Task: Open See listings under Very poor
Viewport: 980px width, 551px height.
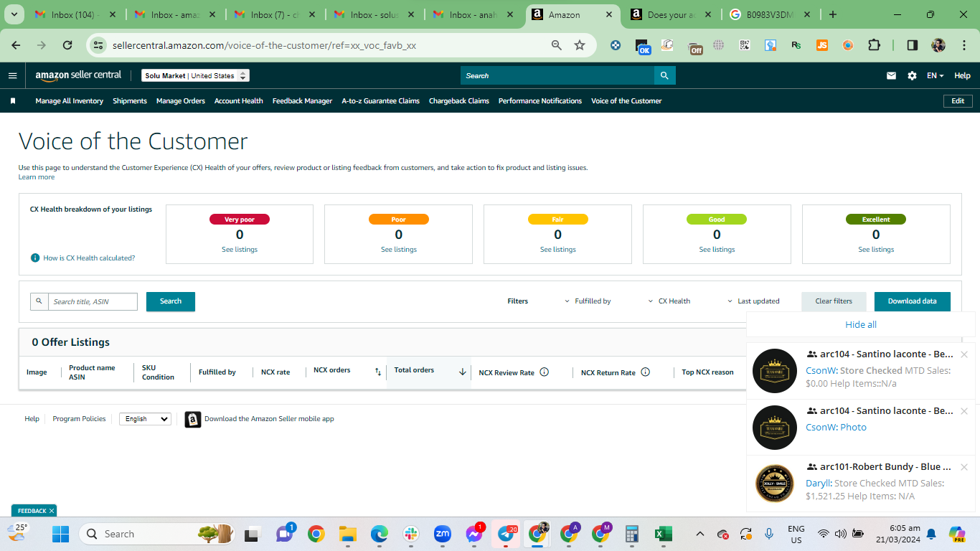Action: tap(240, 250)
